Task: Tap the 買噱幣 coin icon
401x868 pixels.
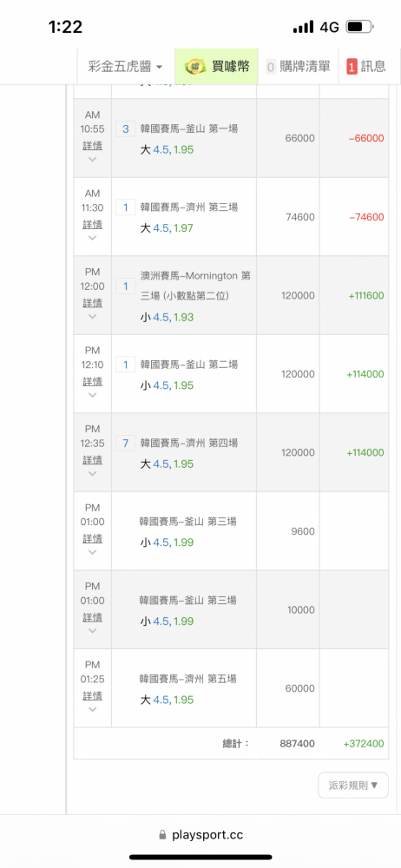Action: [x=194, y=67]
